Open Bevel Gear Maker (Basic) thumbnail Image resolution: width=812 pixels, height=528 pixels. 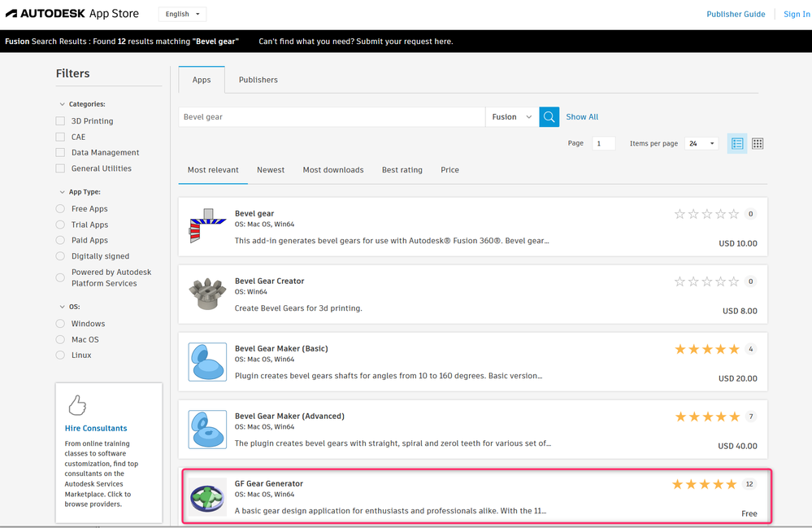tap(207, 362)
